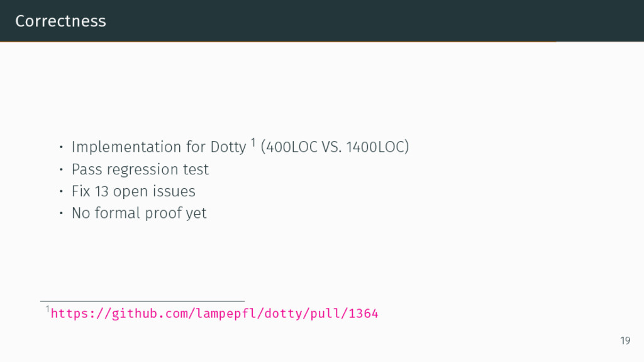Image resolution: width=644 pixels, height=362 pixels.
Task: Select the text 'Fix 13 open issues'
Action: coord(133,191)
